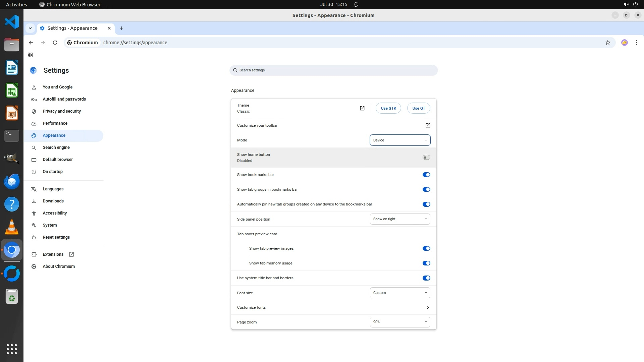Open the Search engine section
This screenshot has width=644, height=362.
(56, 147)
